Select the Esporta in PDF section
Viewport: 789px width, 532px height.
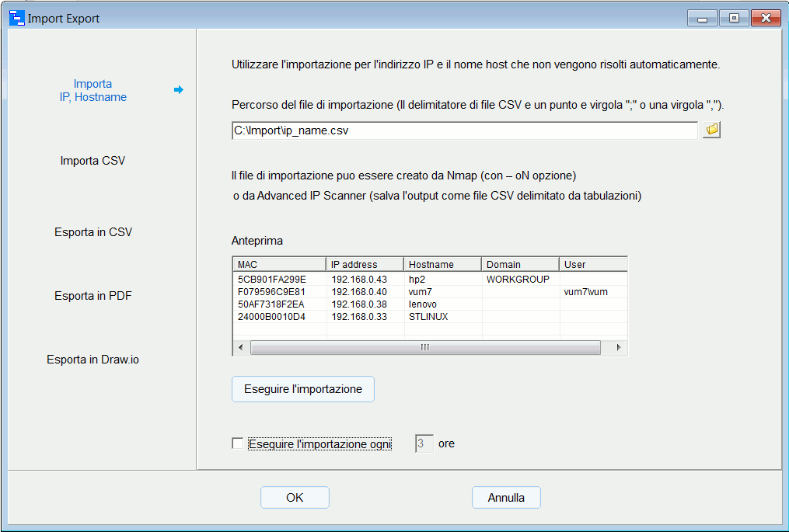pyautogui.click(x=93, y=296)
